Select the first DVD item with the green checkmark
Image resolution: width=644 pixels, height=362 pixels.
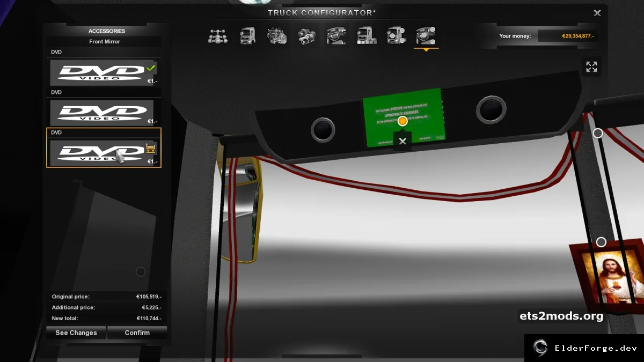(104, 72)
